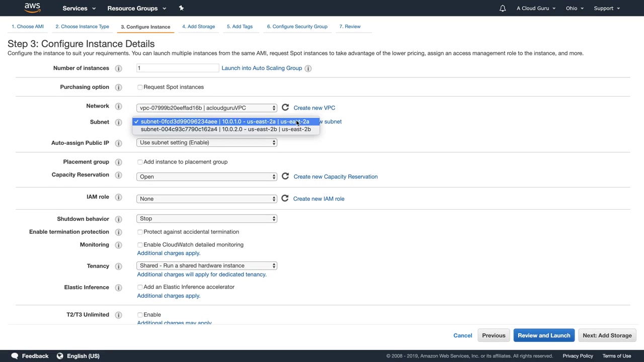
Task: Click the globe language icon in footer
Action: [x=60, y=356]
